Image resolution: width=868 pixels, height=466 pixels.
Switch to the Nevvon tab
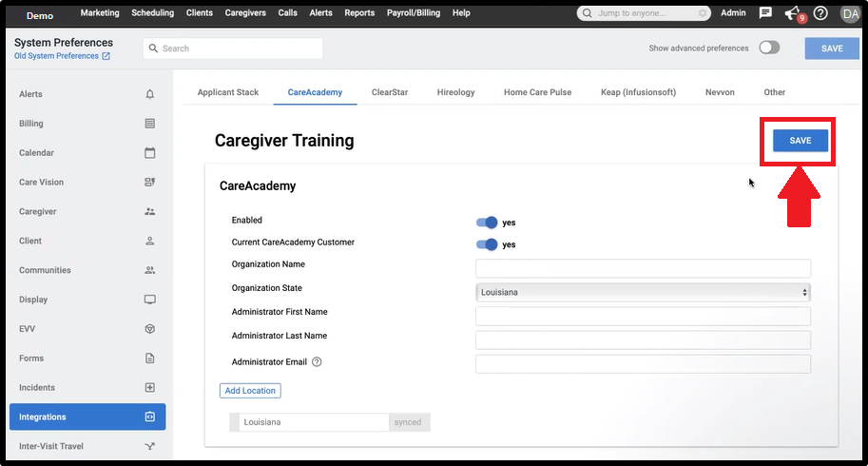pos(720,92)
